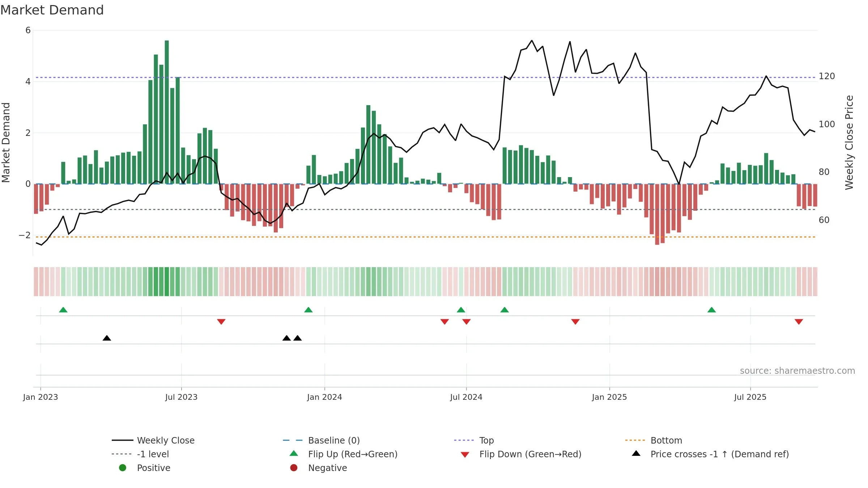Viewport: 868px width, 488px height.
Task: Click the Jan 2025 axis label
Action: 609,397
